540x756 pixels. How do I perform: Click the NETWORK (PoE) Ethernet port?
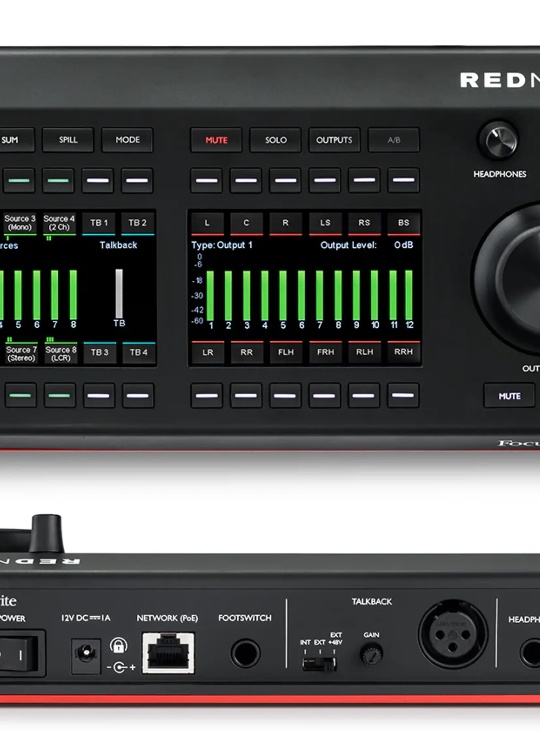coord(168,653)
